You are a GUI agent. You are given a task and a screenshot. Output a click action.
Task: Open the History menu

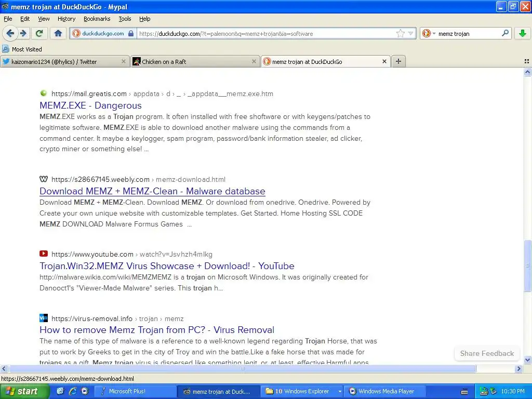[x=66, y=19]
